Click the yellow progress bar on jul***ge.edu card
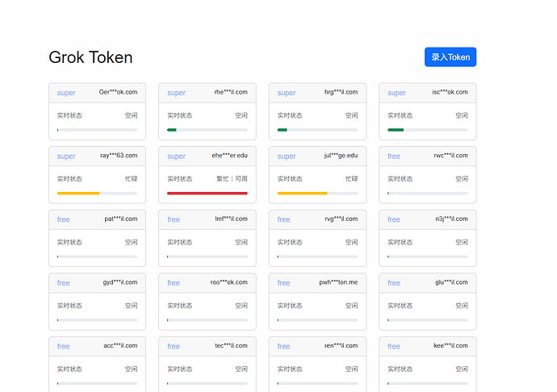Image resolution: width=557 pixels, height=392 pixels. coord(302,193)
